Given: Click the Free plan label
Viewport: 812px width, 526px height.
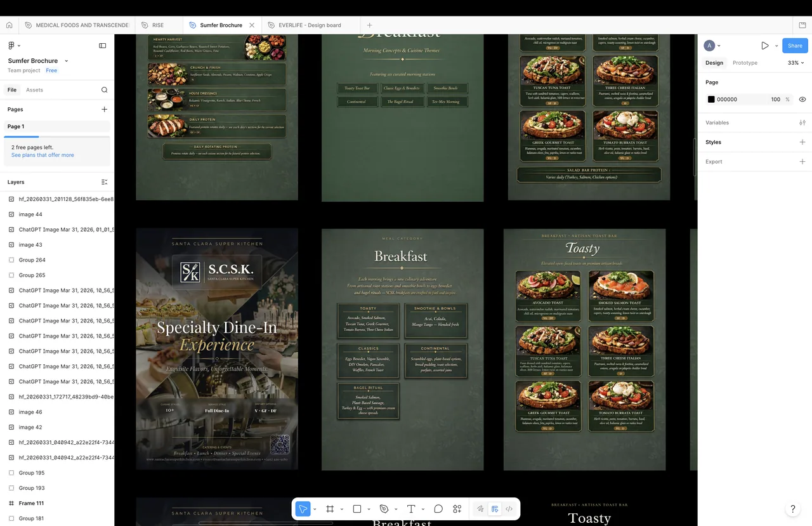Looking at the screenshot, I should coord(51,70).
